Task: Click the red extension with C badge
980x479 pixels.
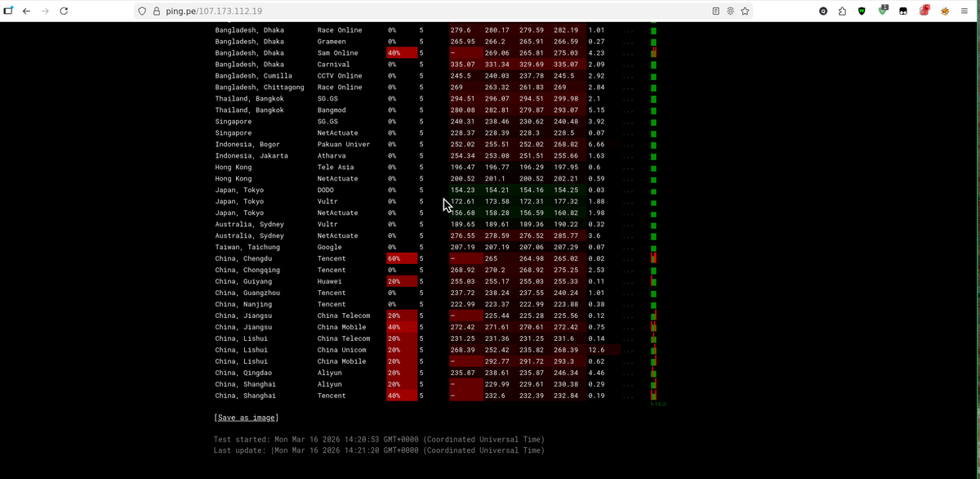Action: (924, 11)
